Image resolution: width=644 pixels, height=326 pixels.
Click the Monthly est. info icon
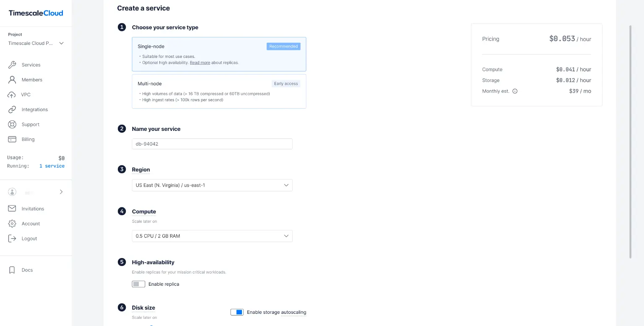[x=515, y=91]
